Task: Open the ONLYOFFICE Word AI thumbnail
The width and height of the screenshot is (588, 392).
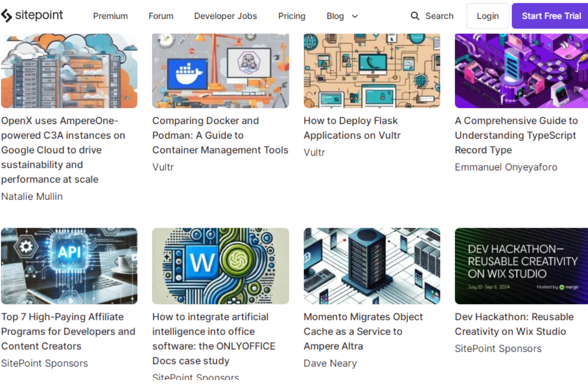Action: click(220, 266)
